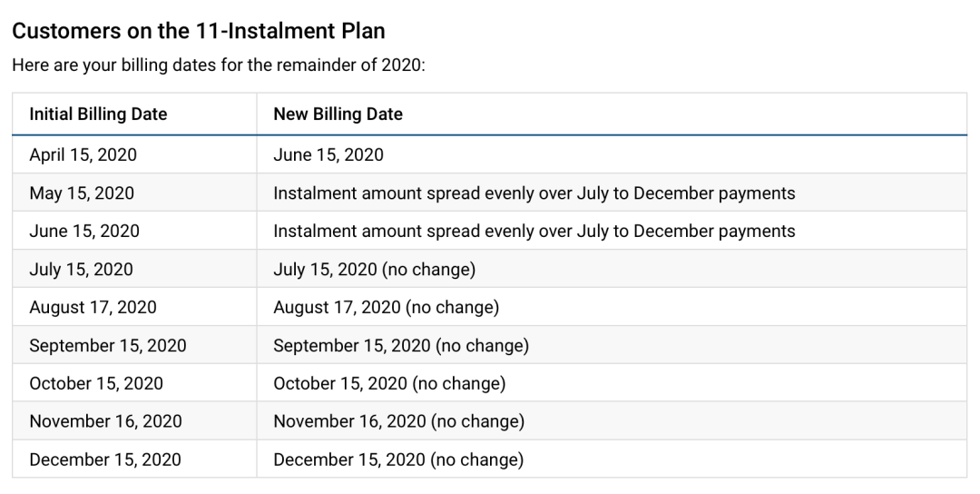Select the September 15, 2020 initial date
The height and width of the screenshot is (494, 980).
107,345
